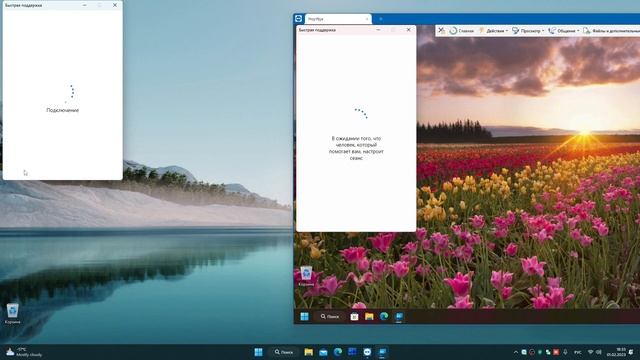Open the Общение dropdown menu
Viewport: 640px width, 360px height.
564,31
